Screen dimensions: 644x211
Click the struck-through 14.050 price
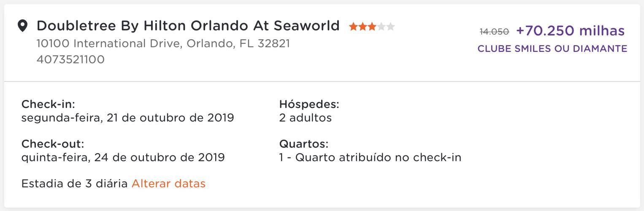[x=494, y=32]
